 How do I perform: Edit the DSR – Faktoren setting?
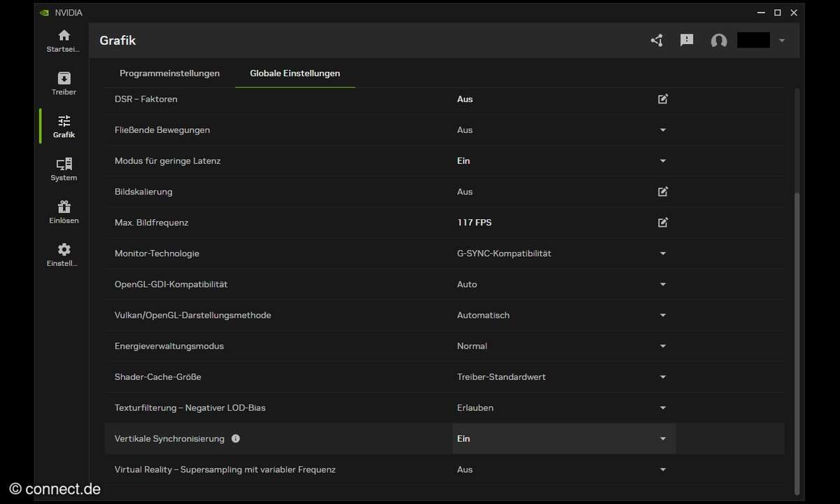[x=663, y=99]
